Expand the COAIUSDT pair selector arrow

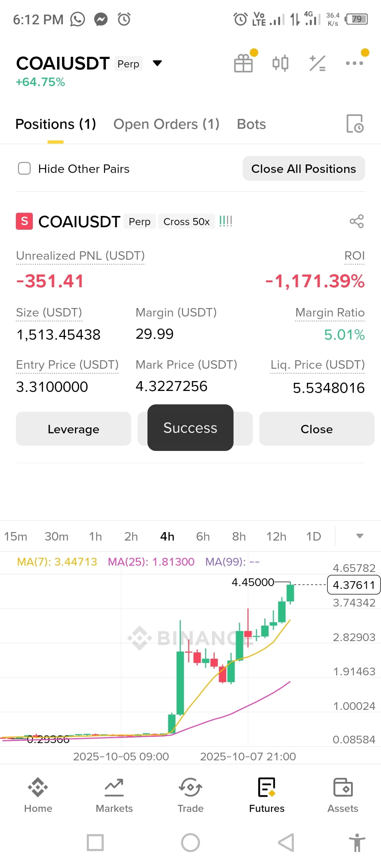coord(157,63)
